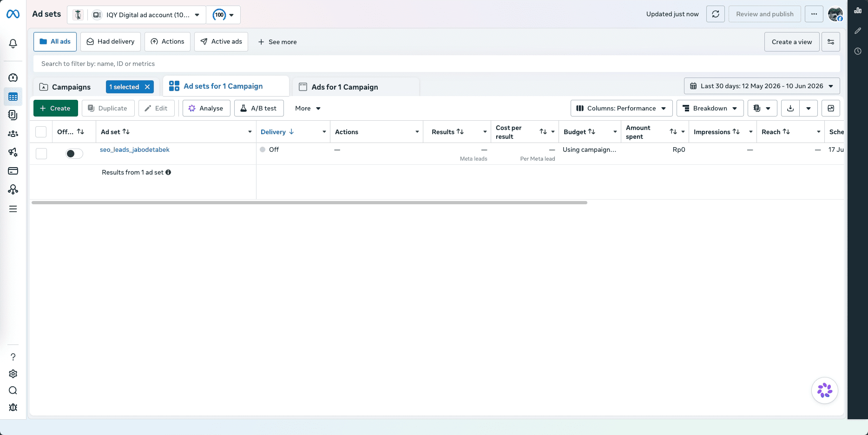Screen dimensions: 868x435
Task: Select the All ads view
Action: 55,42
